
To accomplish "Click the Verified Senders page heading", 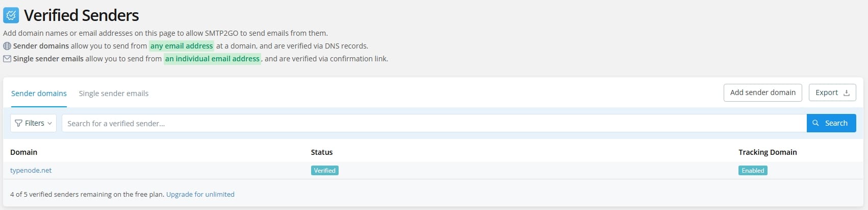I will pyautogui.click(x=82, y=15).
